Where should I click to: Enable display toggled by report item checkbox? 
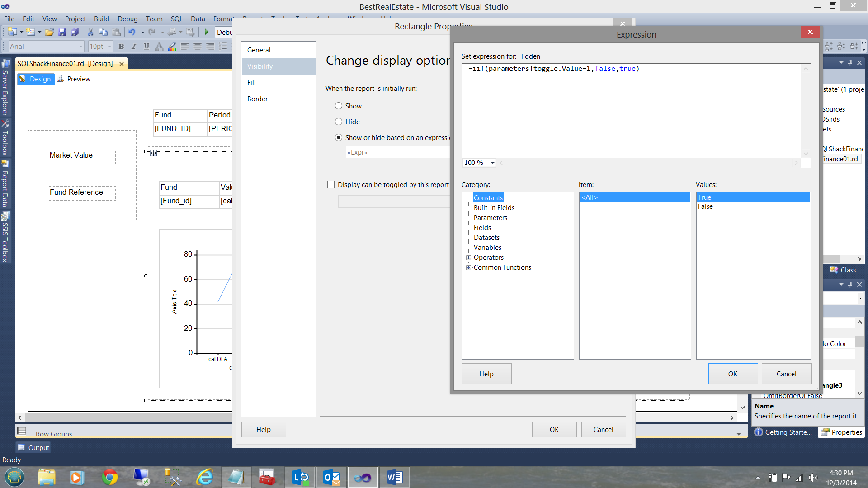(x=331, y=185)
